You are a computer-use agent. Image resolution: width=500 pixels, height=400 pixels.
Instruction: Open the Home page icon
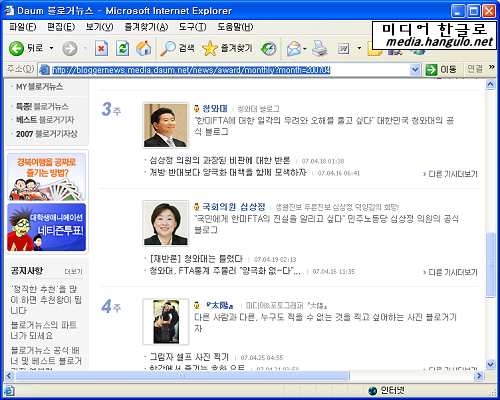(x=144, y=49)
